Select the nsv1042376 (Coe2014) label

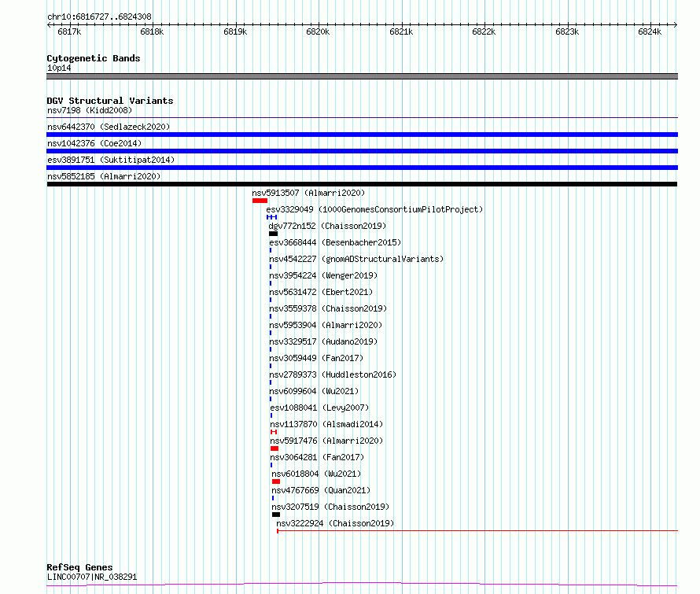click(94, 143)
